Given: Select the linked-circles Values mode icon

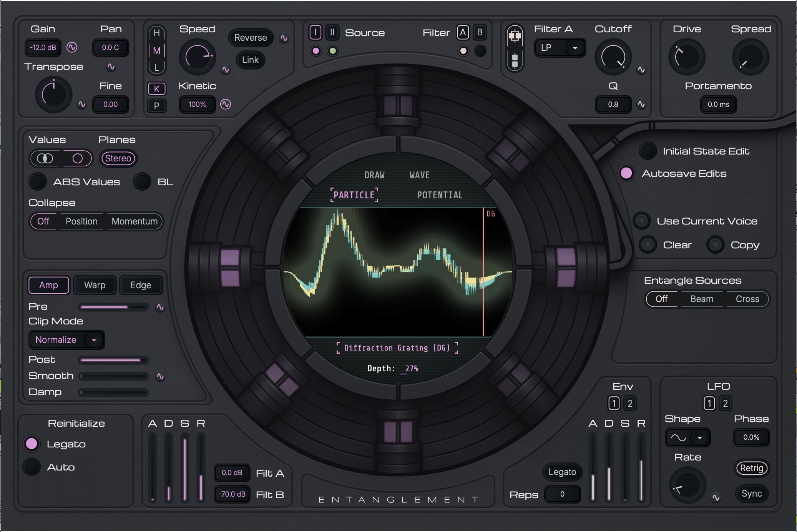Looking at the screenshot, I should (x=45, y=158).
